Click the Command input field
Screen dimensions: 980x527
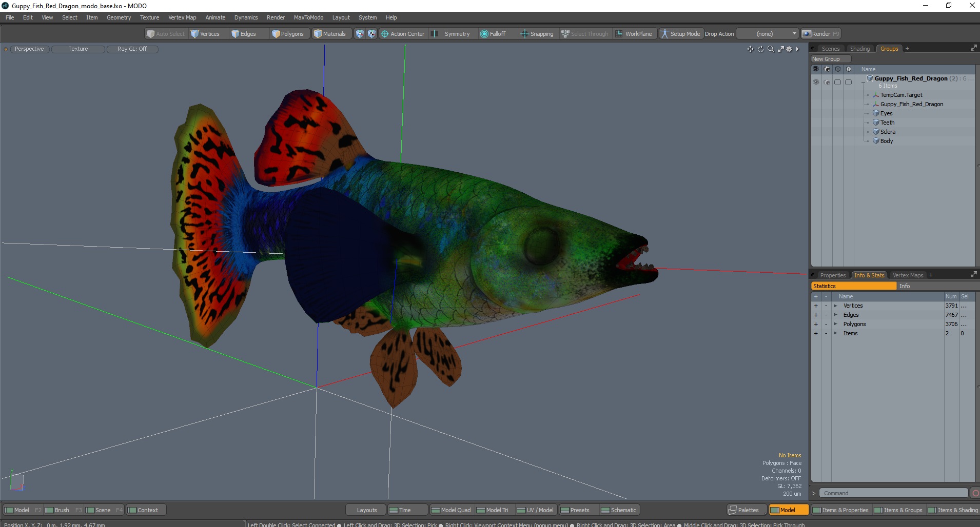pyautogui.click(x=893, y=493)
